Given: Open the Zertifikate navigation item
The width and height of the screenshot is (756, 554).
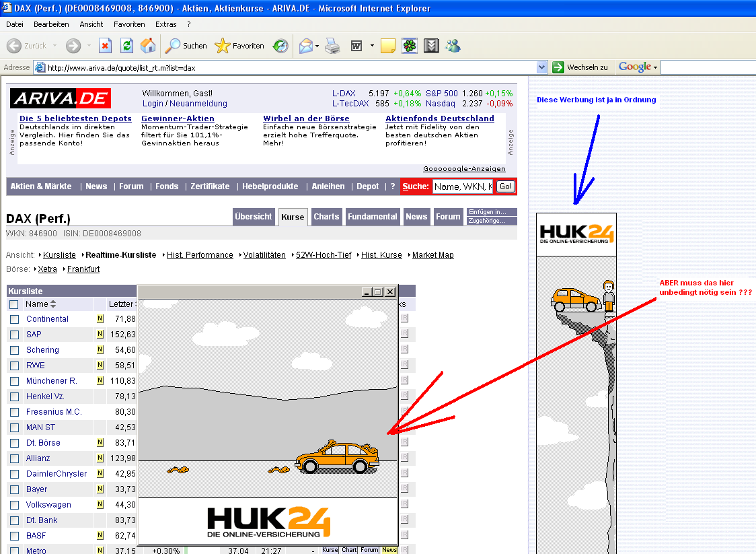Looking at the screenshot, I should click(x=210, y=186).
